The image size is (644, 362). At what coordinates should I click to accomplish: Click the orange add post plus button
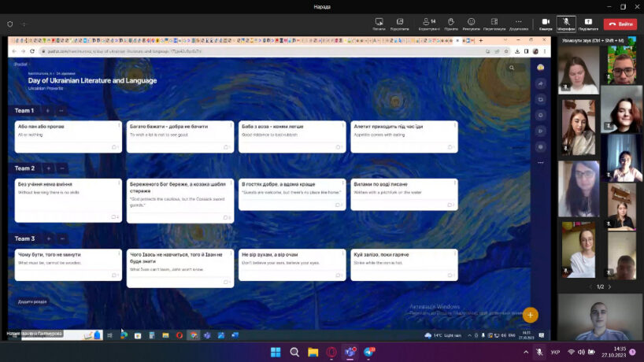click(531, 315)
